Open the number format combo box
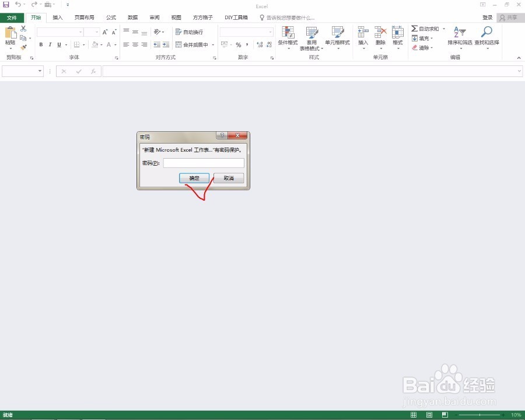 click(x=246, y=32)
